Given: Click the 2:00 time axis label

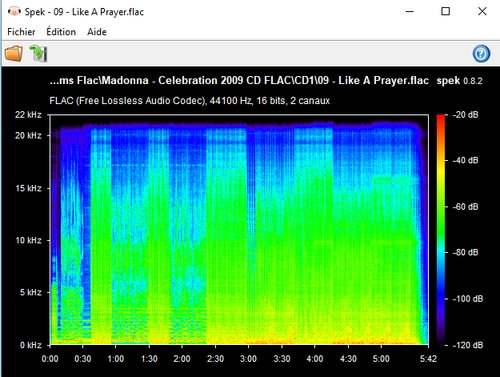Looking at the screenshot, I should 182,359.
